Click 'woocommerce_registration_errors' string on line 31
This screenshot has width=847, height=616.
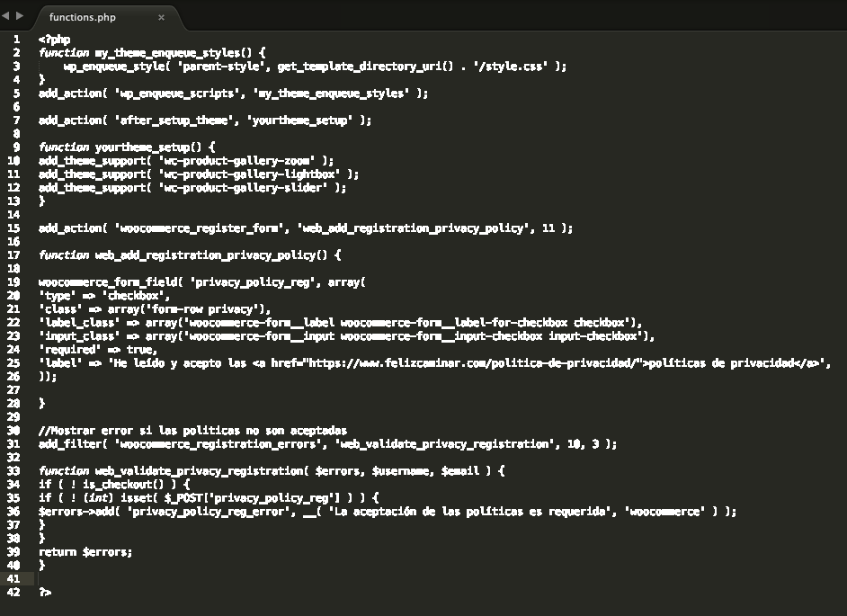click(x=218, y=444)
